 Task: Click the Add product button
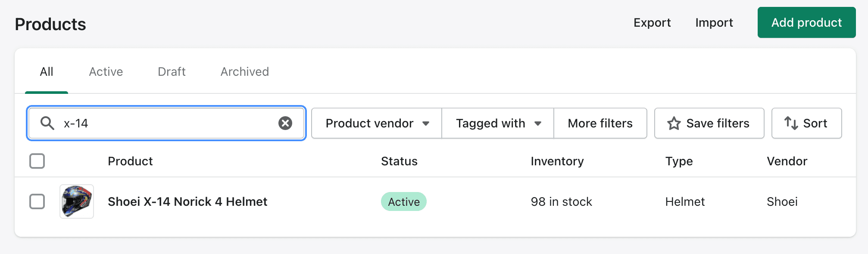tap(806, 22)
